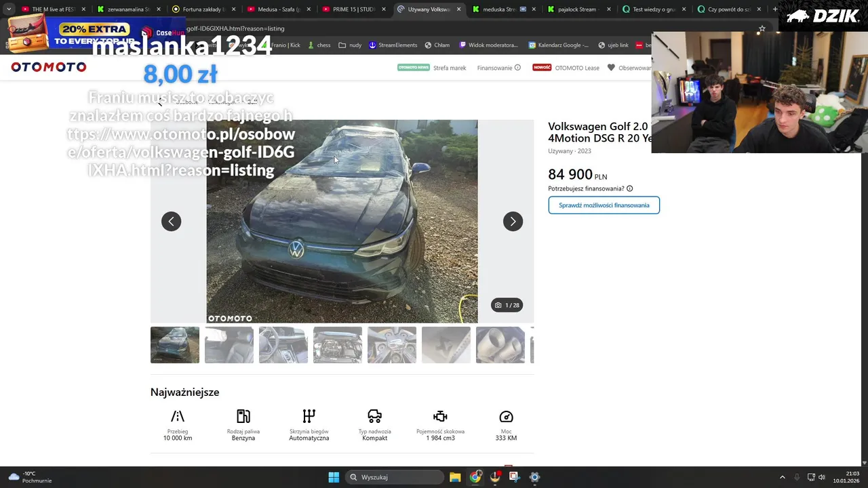Open the Chłam bookmark
The height and width of the screenshot is (488, 868).
tap(437, 45)
